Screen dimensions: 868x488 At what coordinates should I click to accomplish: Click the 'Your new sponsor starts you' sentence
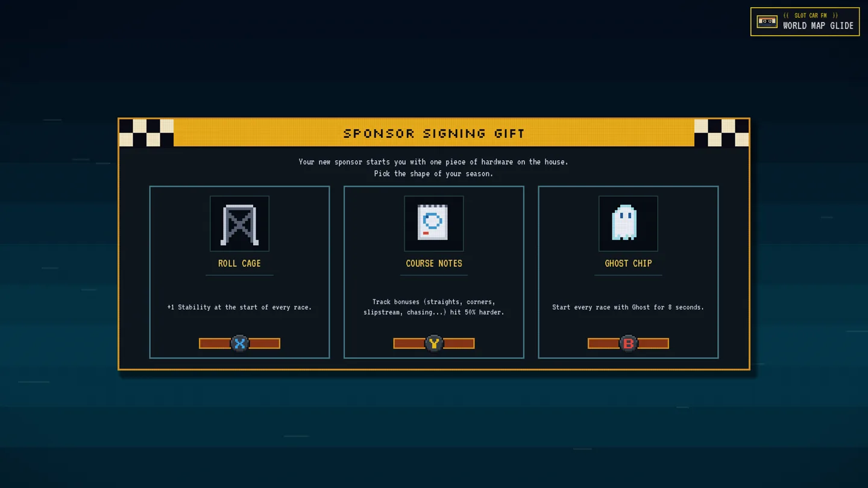[x=433, y=161]
